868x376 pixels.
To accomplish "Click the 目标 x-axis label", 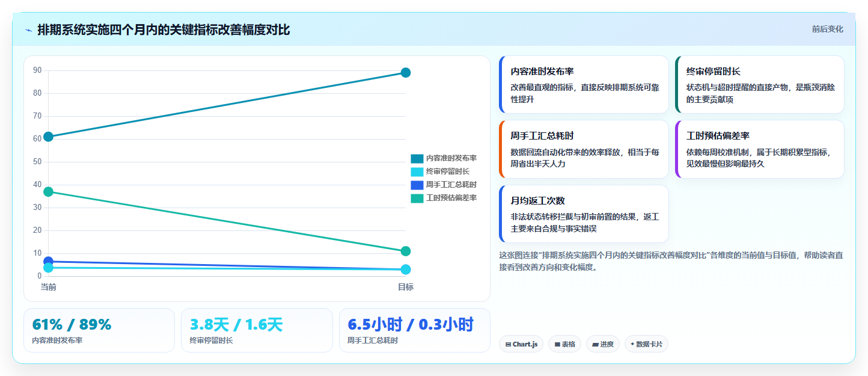I will 405,287.
